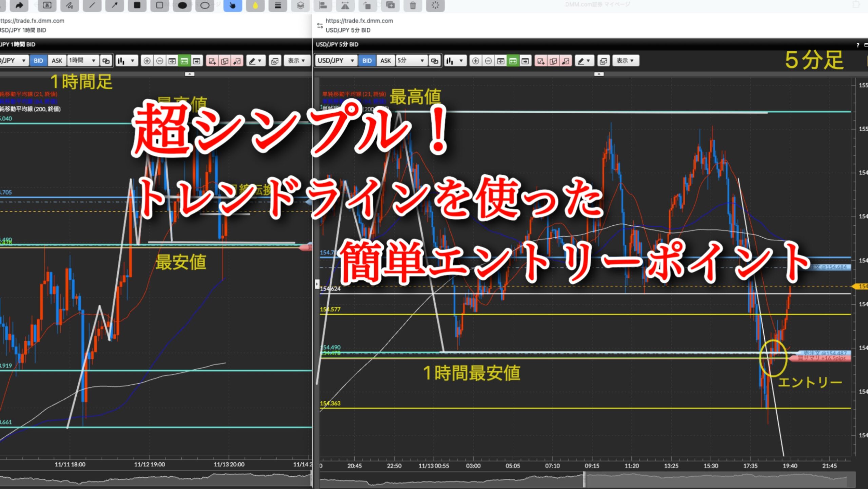
Task: Open the 5分 timeframe dropdown
Action: pyautogui.click(x=411, y=61)
